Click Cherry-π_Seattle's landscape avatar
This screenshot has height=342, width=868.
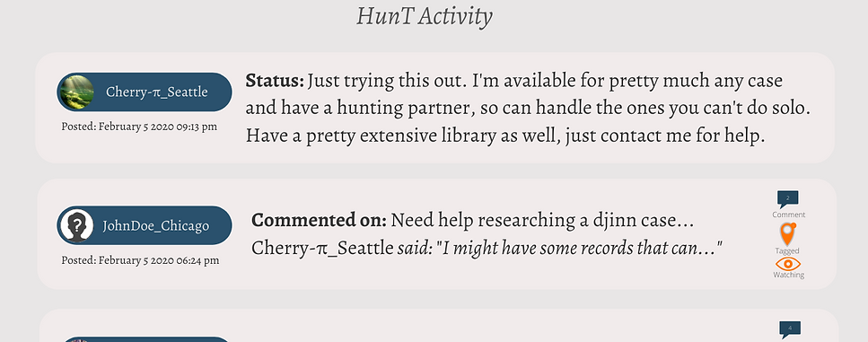coord(76,92)
